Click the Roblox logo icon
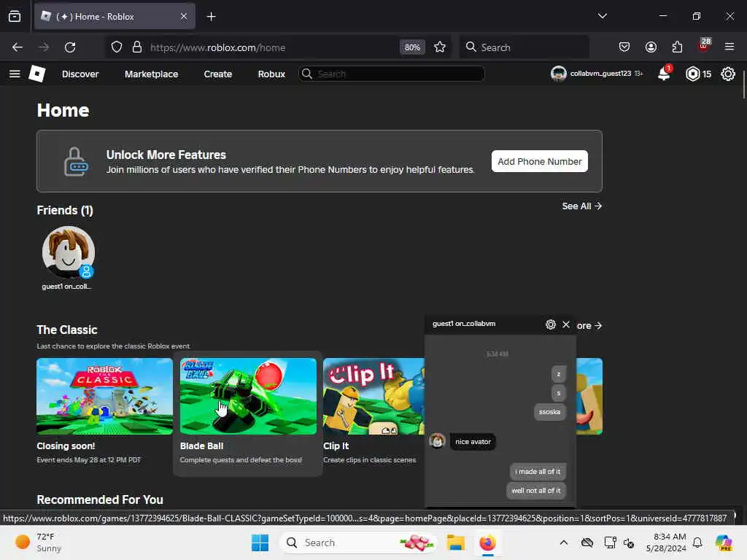This screenshot has width=747, height=560. tap(37, 74)
